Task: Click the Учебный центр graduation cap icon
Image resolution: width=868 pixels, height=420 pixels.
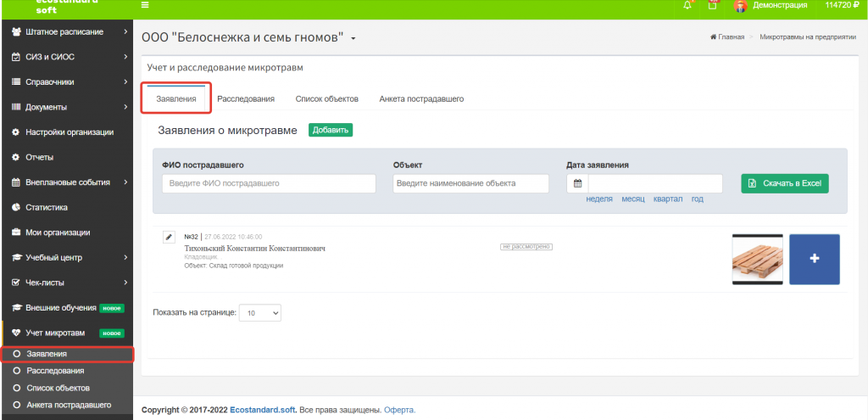Action: tap(16, 258)
